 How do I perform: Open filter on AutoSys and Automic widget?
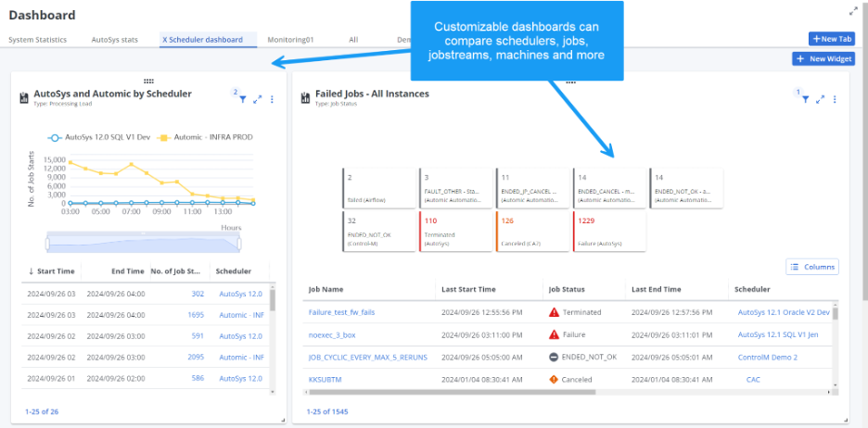click(241, 99)
